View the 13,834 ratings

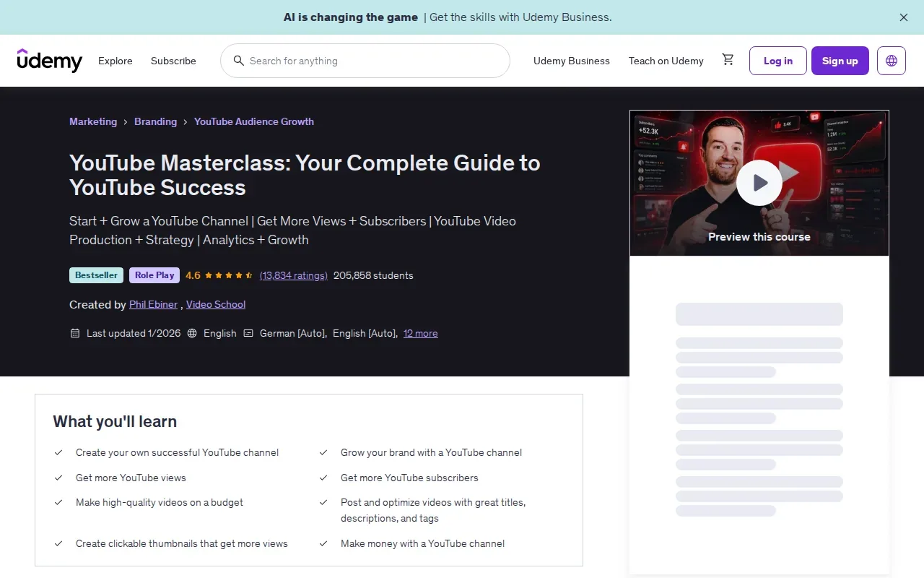[294, 275]
